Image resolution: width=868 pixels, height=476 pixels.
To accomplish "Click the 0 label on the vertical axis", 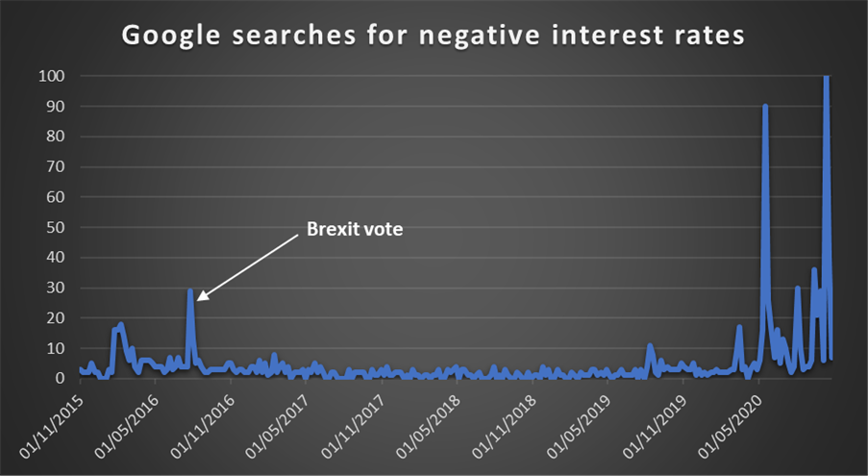I will click(x=60, y=378).
